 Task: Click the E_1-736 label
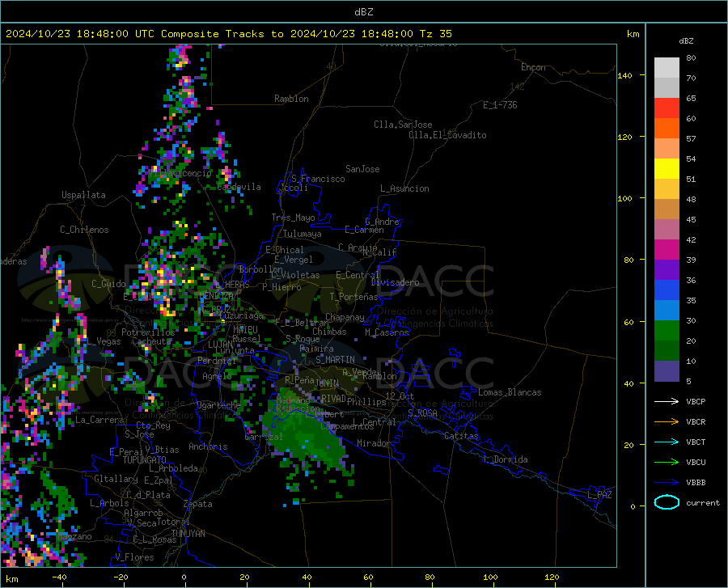coord(500,105)
